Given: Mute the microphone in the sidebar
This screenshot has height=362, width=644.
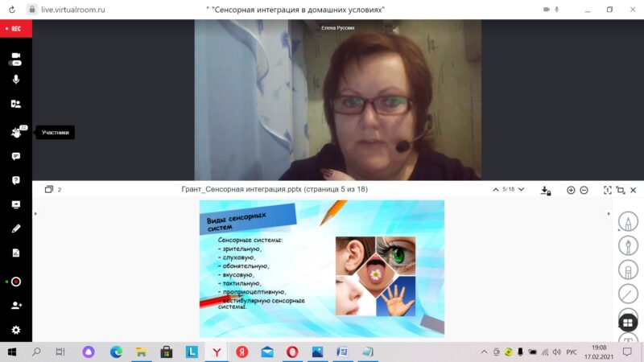Looking at the screenshot, I should point(15,80).
